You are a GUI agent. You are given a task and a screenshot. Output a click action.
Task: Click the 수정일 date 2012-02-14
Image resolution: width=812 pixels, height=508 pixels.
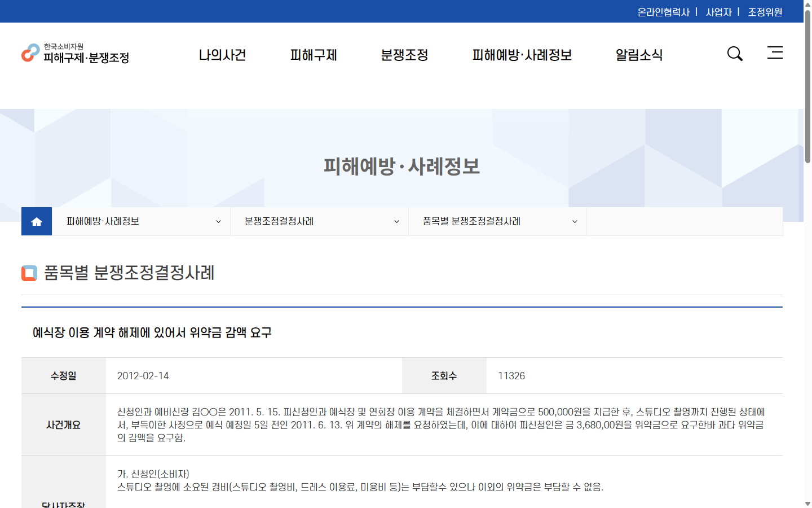click(x=143, y=376)
